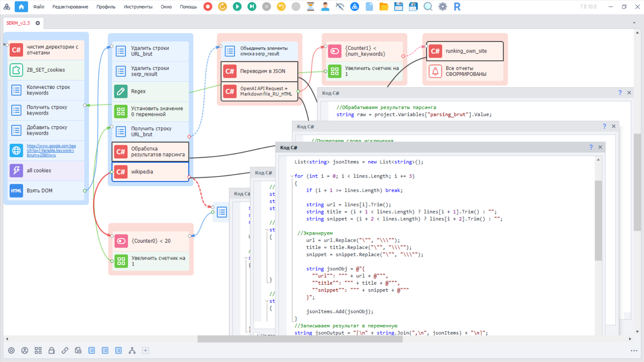This screenshot has width=644, height=362.
Task: Click the blue R icon in toolbar
Action: [457, 6]
